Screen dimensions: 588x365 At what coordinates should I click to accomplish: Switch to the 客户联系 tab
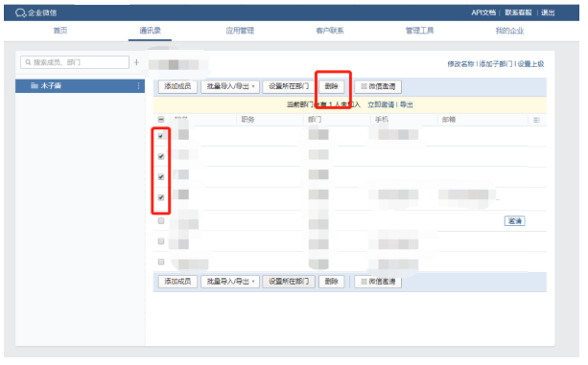[330, 31]
